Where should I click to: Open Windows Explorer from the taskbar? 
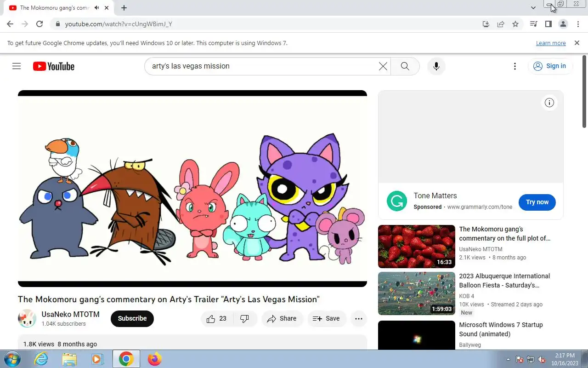click(69, 359)
